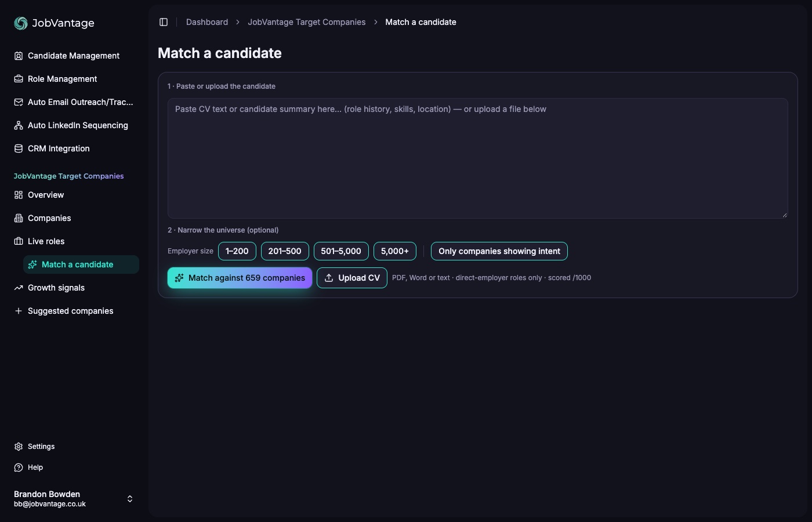The height and width of the screenshot is (522, 812).
Task: Click Match against 659 companies button
Action: (240, 278)
